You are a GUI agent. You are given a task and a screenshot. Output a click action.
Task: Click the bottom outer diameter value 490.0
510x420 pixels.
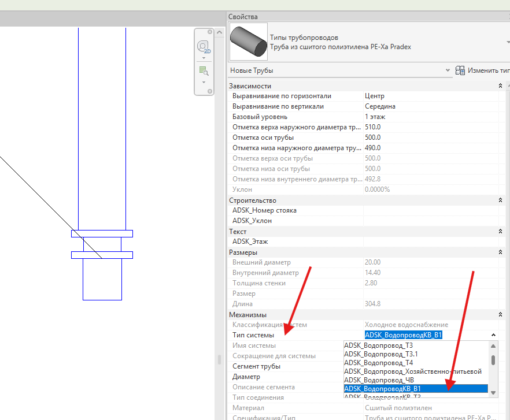pyautogui.click(x=431, y=148)
